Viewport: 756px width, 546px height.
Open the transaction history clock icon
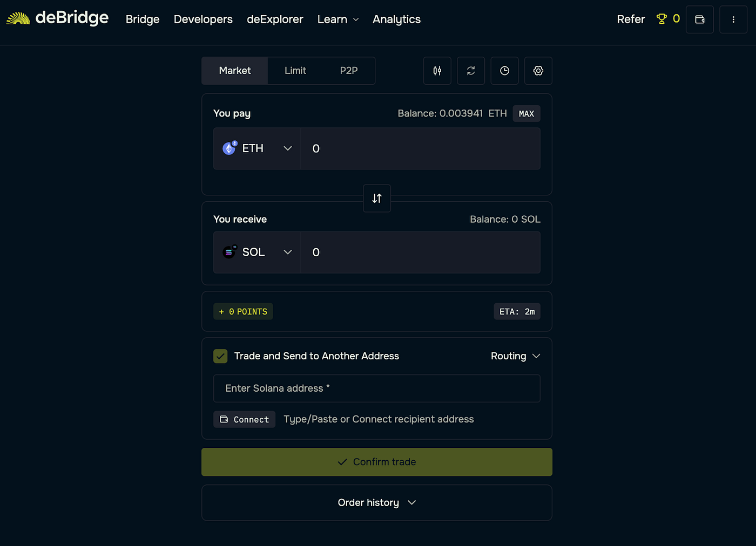[504, 71]
